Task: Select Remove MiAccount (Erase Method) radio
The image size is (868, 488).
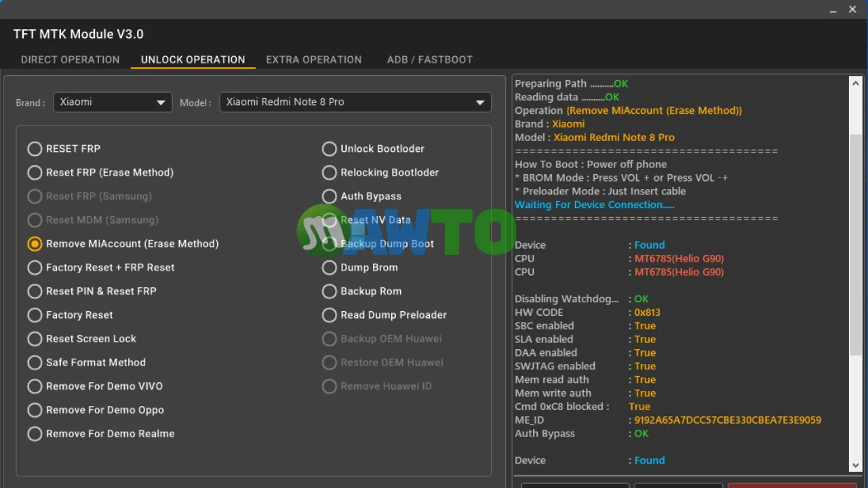Action: (x=123, y=243)
